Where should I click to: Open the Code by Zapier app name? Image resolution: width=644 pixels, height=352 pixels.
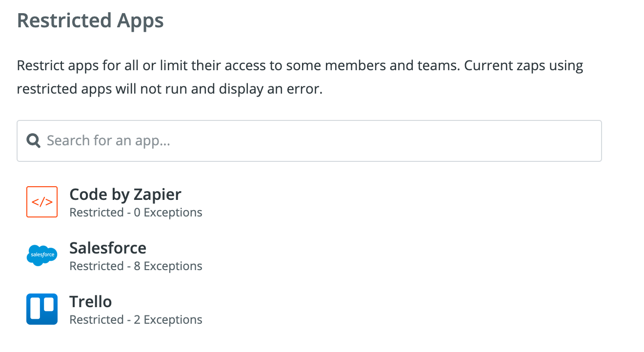pyautogui.click(x=125, y=195)
